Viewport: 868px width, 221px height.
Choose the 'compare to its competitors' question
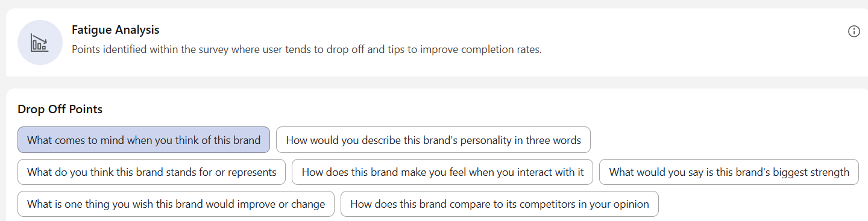click(499, 204)
